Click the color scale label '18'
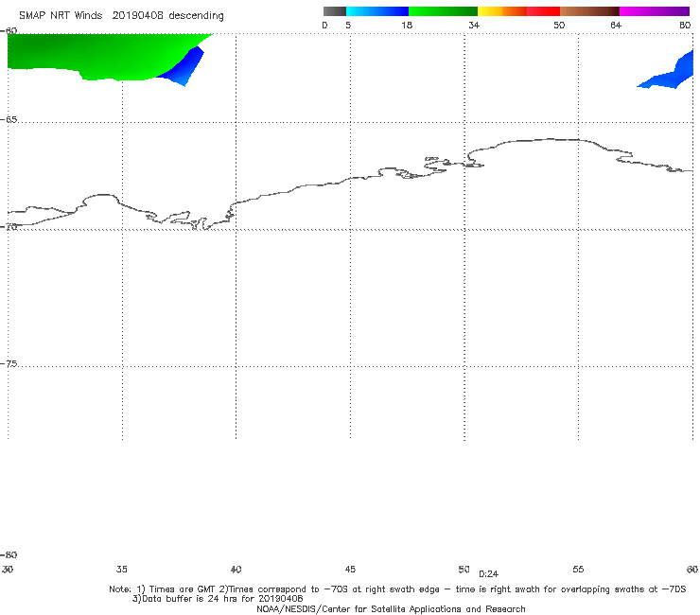This screenshot has width=700, height=615. point(407,25)
